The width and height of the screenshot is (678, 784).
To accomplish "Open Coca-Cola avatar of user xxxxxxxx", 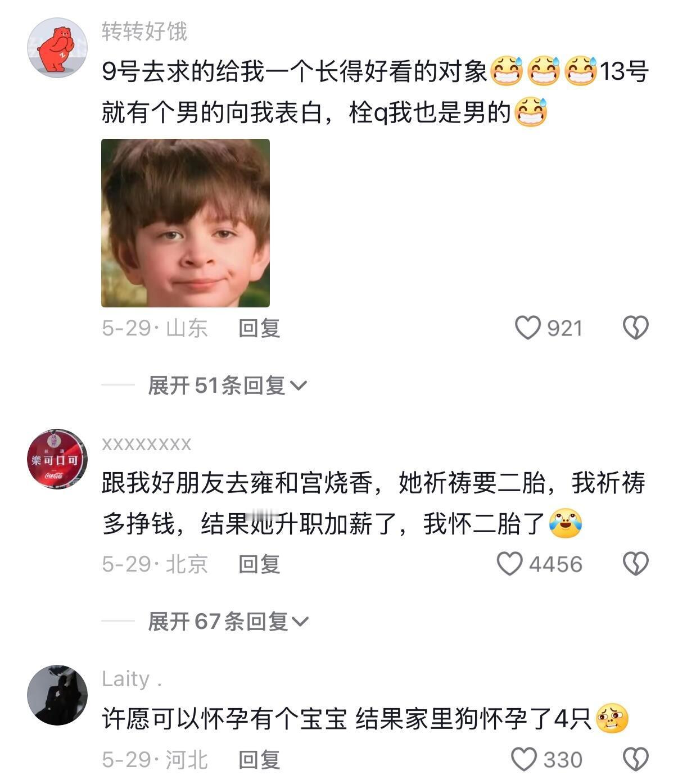I will [57, 459].
